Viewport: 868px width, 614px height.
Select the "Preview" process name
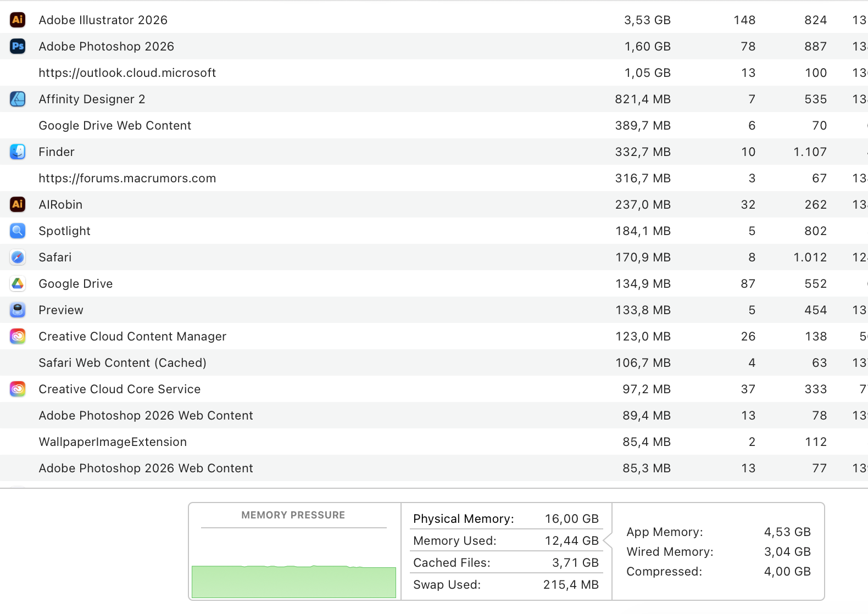(61, 310)
